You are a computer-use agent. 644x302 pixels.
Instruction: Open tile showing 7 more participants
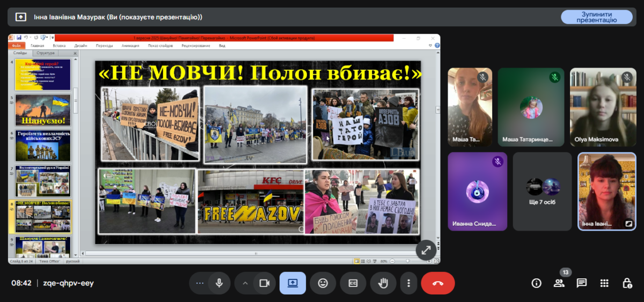(x=542, y=191)
